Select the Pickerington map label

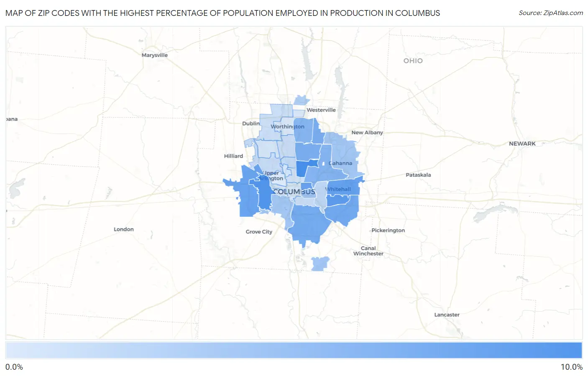click(x=388, y=230)
